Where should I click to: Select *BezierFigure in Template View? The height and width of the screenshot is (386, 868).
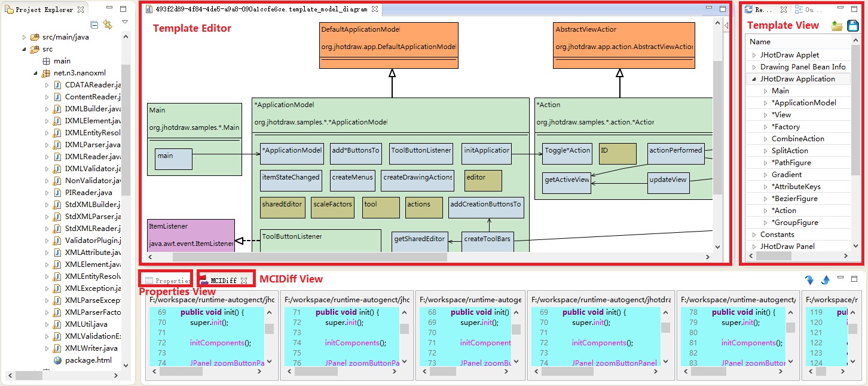pos(794,199)
